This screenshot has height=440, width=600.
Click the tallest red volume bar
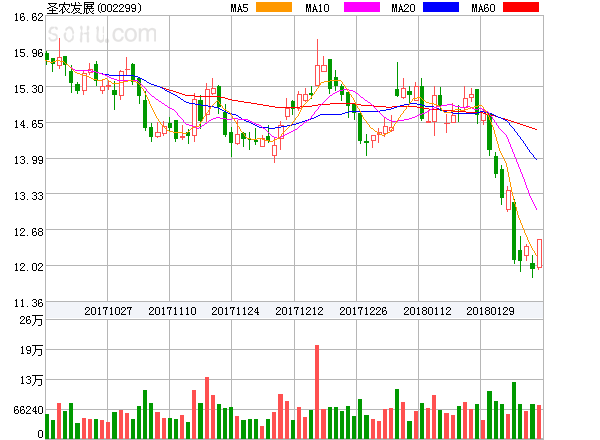317,392
